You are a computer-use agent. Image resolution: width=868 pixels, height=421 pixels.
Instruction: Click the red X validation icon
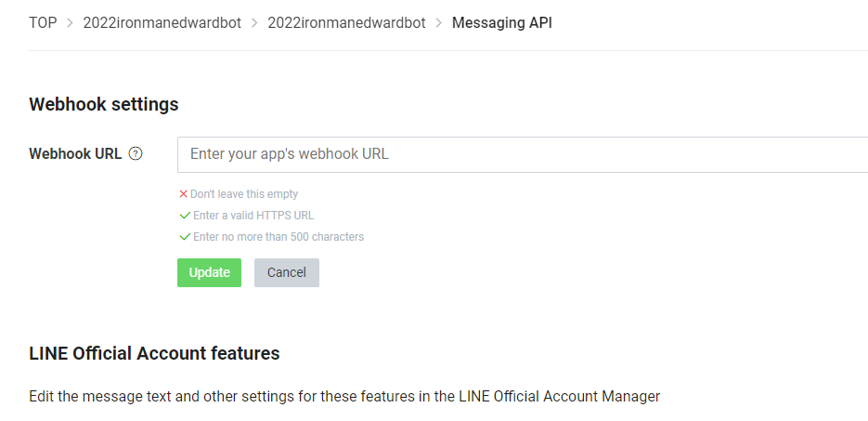(184, 194)
